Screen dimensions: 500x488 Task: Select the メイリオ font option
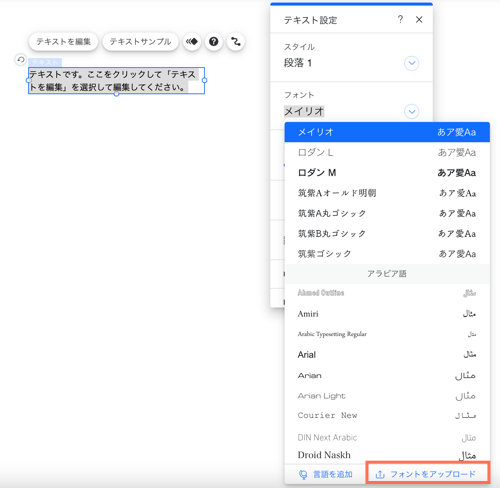pyautogui.click(x=387, y=132)
